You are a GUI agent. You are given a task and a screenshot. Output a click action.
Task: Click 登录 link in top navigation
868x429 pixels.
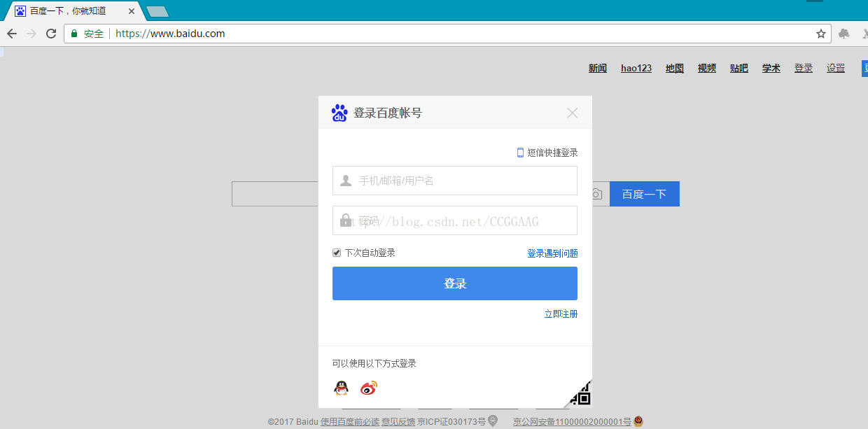[x=804, y=68]
